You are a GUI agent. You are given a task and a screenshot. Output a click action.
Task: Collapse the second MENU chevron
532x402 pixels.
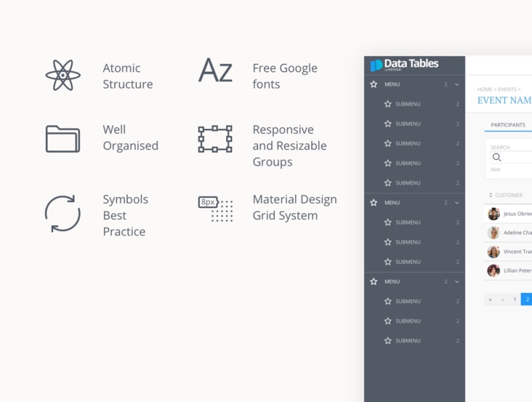(x=457, y=203)
